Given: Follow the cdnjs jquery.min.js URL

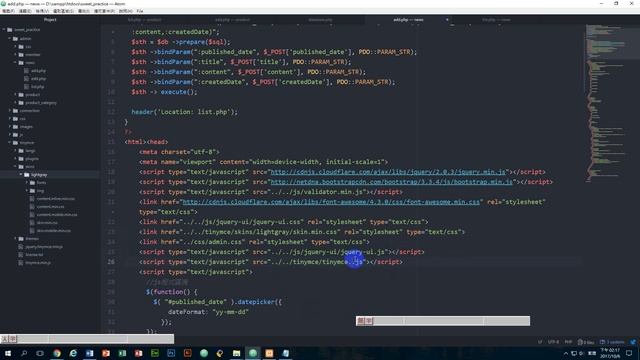Looking at the screenshot, I should point(388,172).
